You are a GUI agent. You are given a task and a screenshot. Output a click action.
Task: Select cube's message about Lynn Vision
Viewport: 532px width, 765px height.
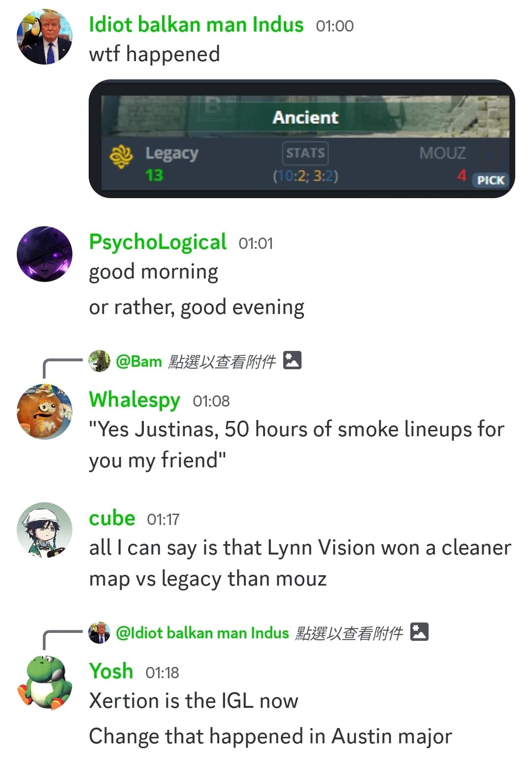(300, 563)
